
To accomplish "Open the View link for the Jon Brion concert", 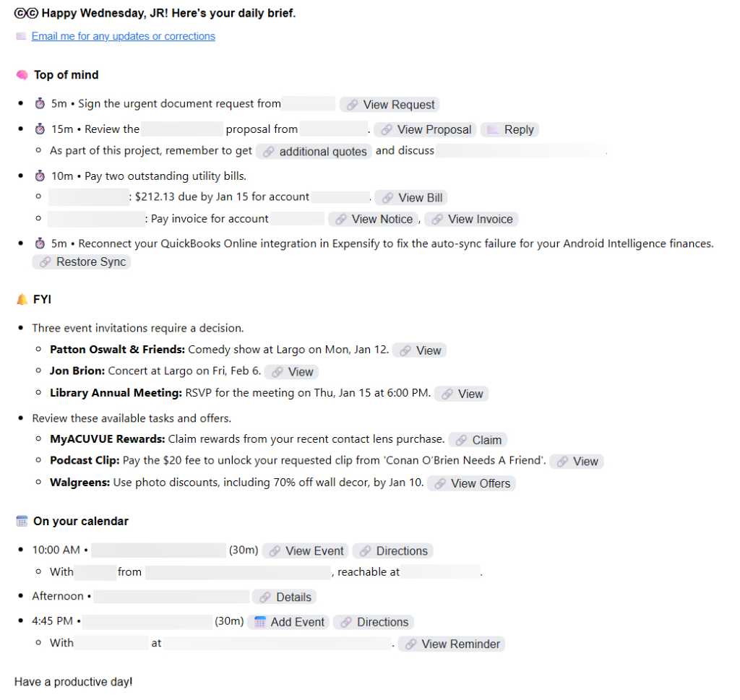I will coord(291,371).
